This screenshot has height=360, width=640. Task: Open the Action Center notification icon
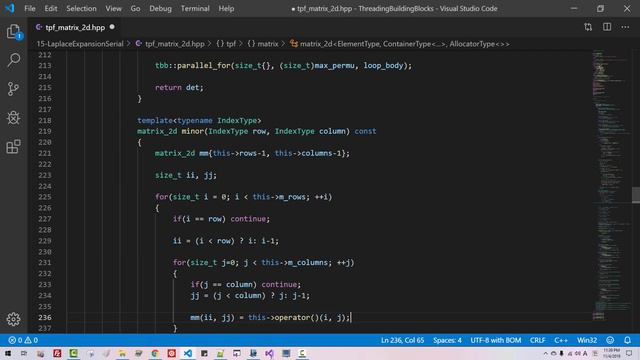[629, 353]
